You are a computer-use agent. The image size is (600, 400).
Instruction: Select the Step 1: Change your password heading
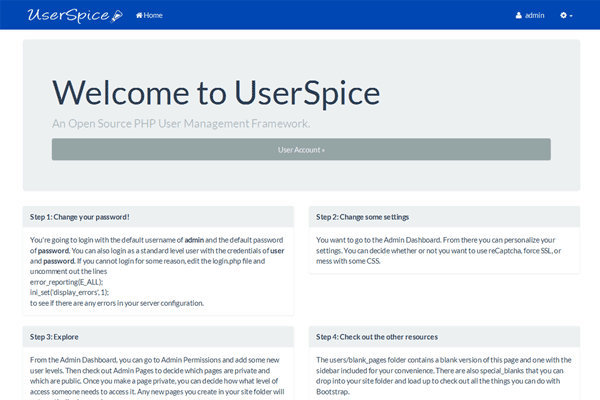point(80,216)
